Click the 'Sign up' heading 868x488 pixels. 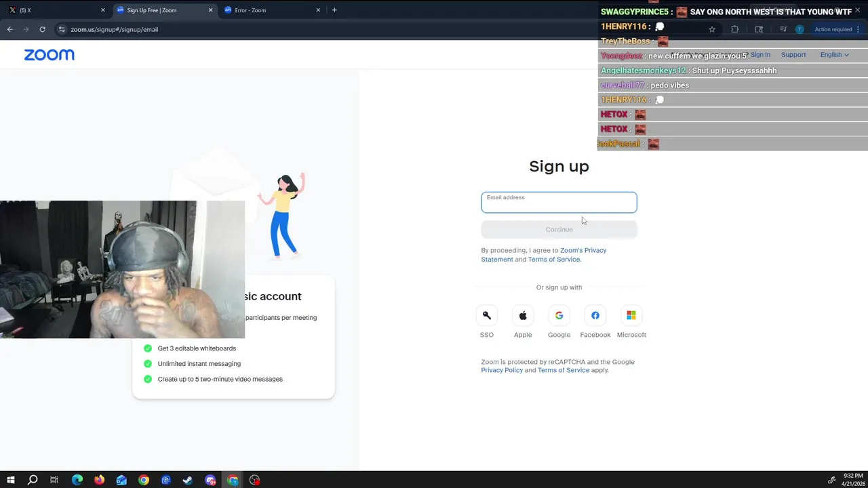pyautogui.click(x=559, y=166)
